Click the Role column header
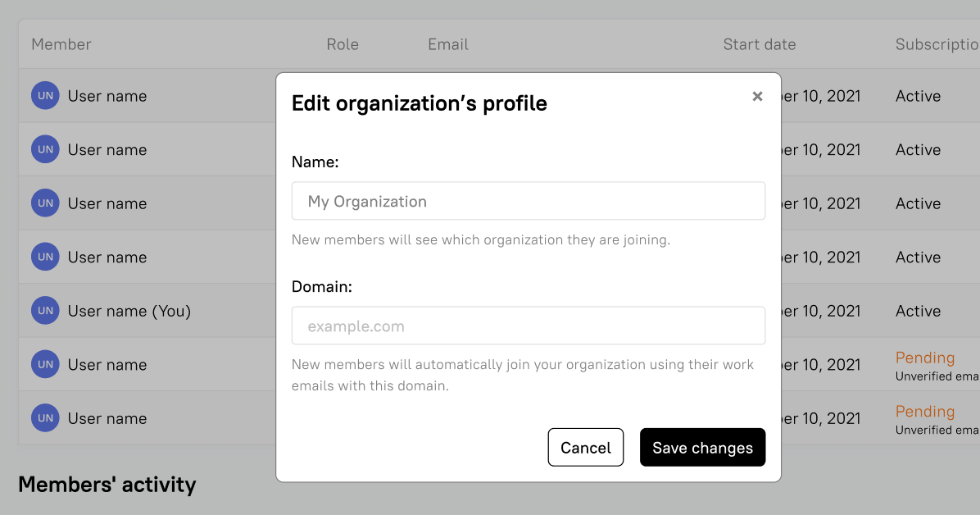 pos(343,44)
